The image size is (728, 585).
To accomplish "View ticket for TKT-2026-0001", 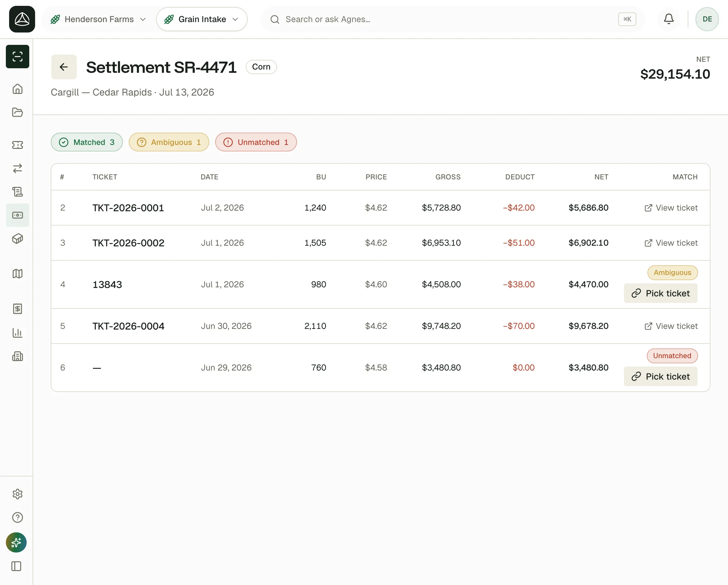I will [x=671, y=208].
